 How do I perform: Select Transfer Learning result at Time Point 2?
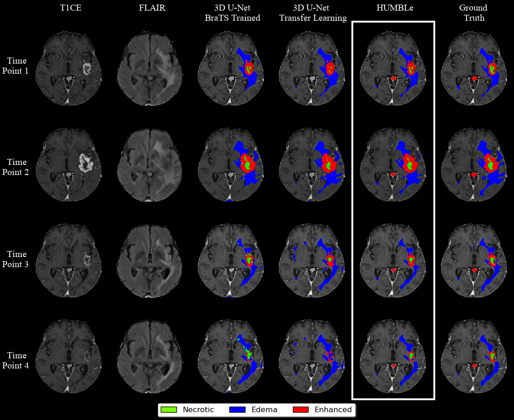tap(312, 162)
